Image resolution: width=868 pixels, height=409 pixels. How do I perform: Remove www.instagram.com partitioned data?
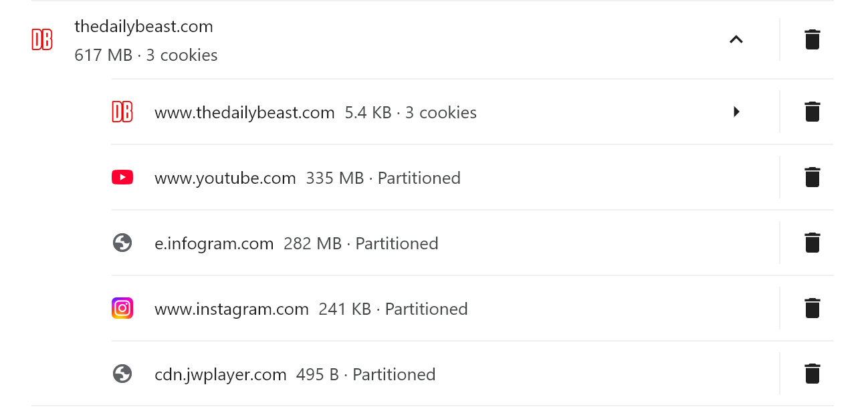(812, 308)
